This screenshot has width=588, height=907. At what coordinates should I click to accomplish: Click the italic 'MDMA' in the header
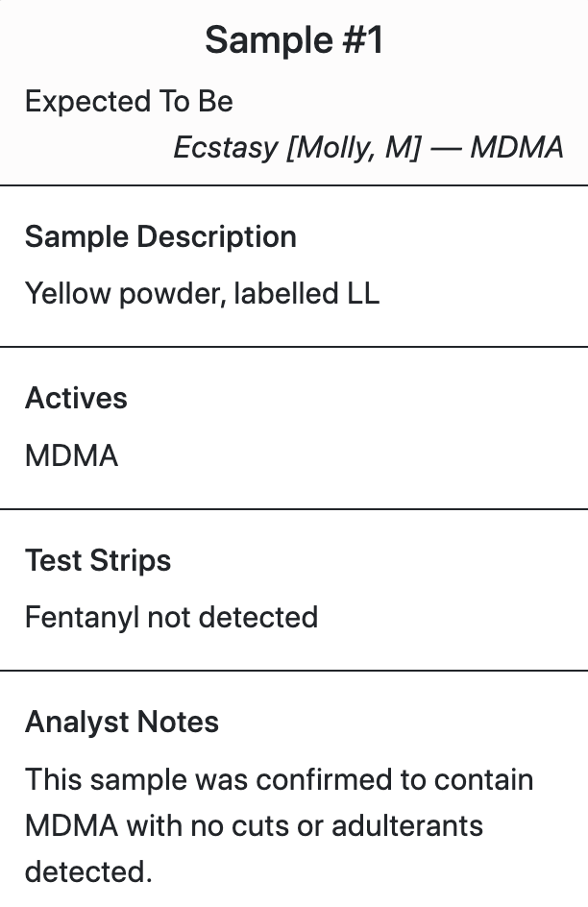(517, 148)
